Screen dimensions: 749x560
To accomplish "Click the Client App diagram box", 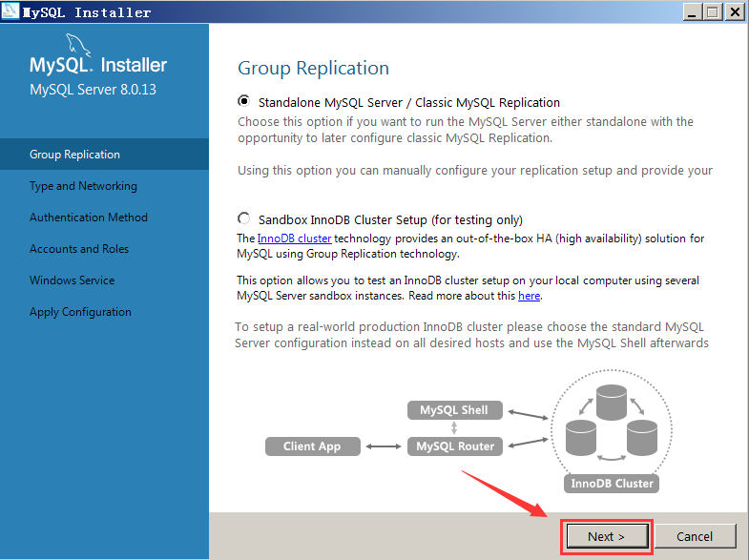I will click(312, 446).
